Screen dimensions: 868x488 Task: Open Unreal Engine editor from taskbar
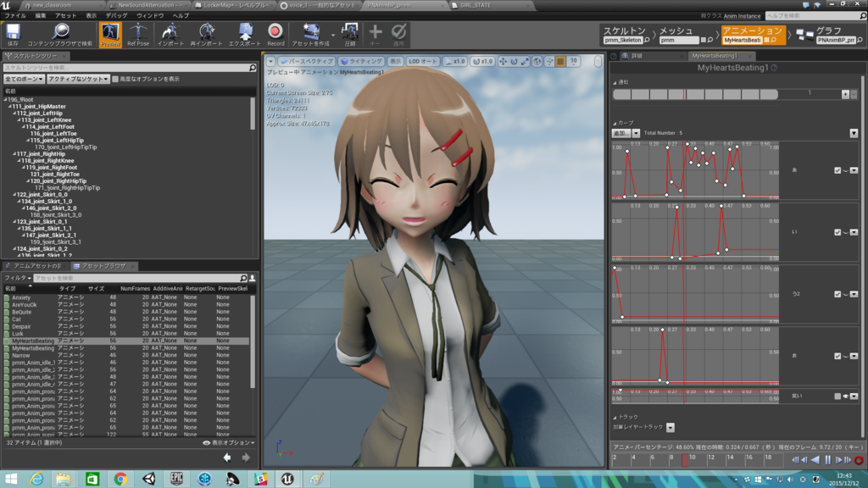pos(287,479)
